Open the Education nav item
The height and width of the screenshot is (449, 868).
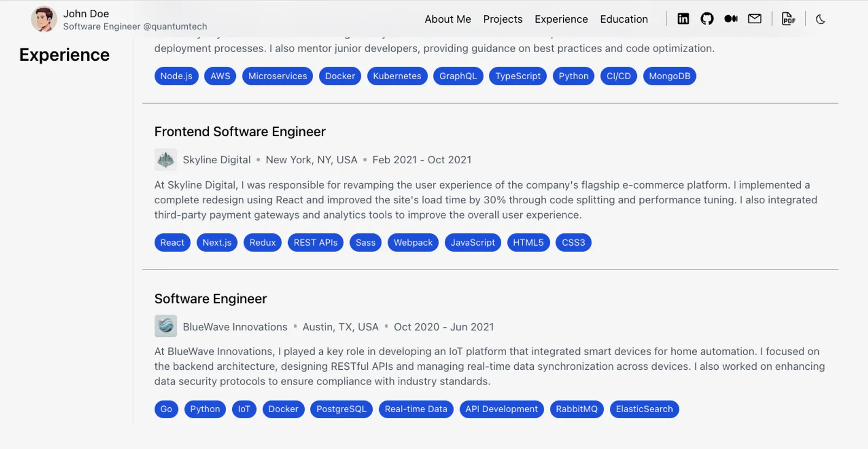point(624,19)
